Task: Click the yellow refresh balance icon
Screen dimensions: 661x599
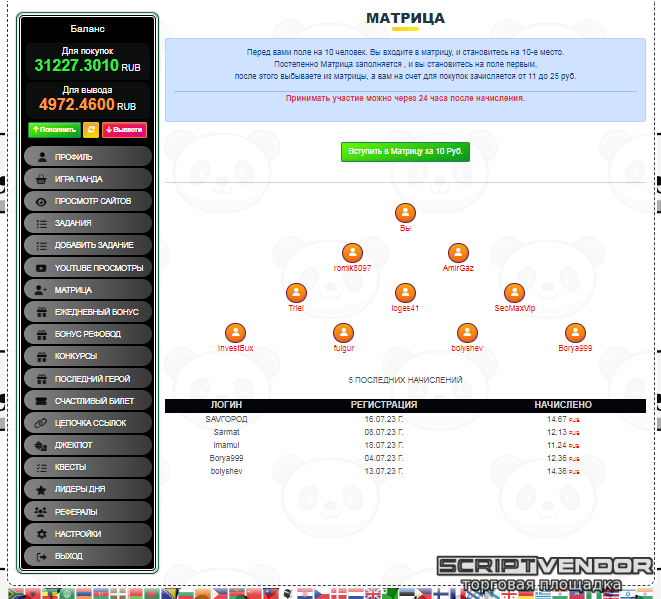Action: tap(91, 130)
